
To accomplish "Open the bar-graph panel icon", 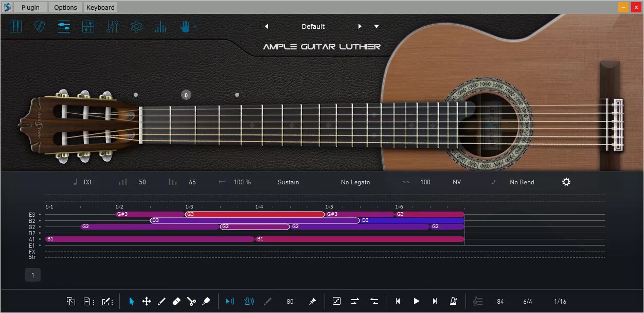I will (x=160, y=26).
